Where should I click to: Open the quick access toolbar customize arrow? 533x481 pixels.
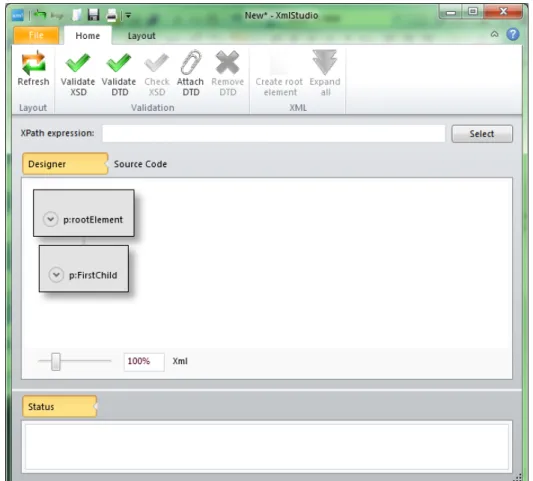pyautogui.click(x=128, y=15)
